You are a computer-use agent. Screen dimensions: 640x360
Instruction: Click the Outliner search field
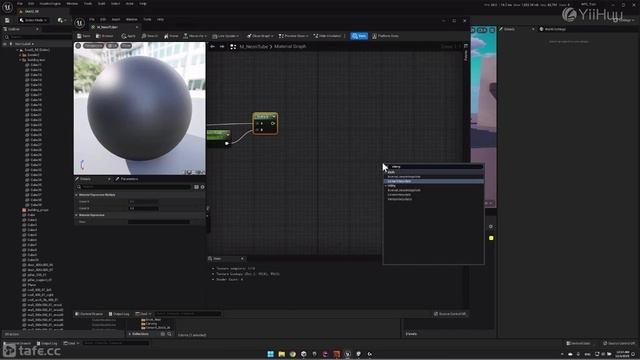37,37
